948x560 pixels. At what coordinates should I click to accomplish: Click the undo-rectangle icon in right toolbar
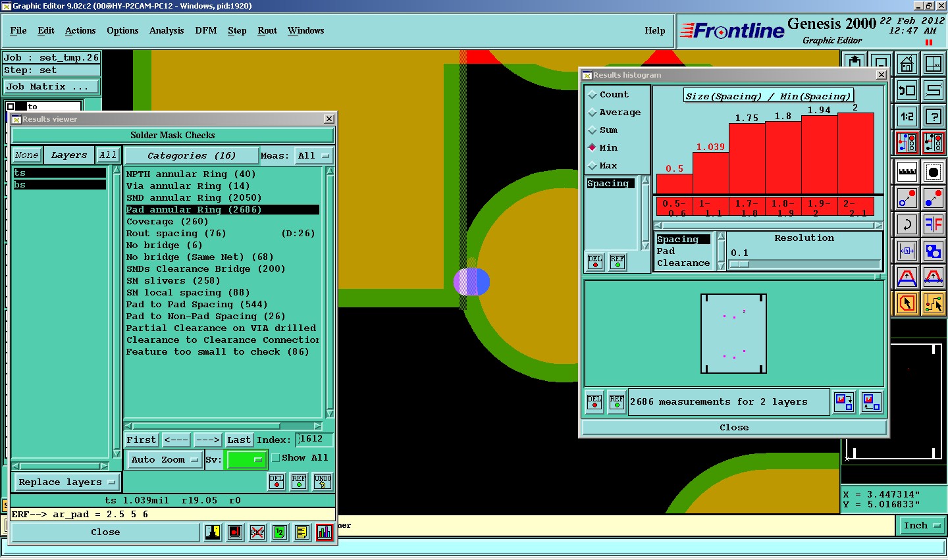(x=907, y=90)
